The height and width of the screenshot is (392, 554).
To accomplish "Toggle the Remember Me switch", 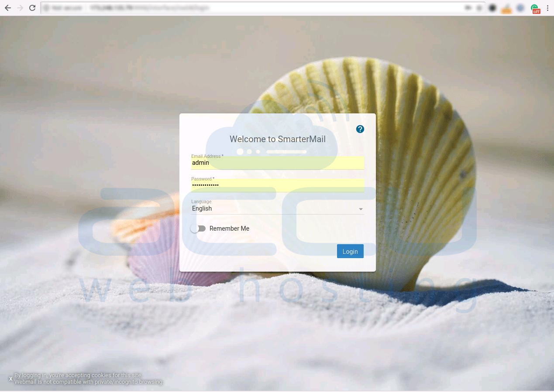I will [198, 228].
